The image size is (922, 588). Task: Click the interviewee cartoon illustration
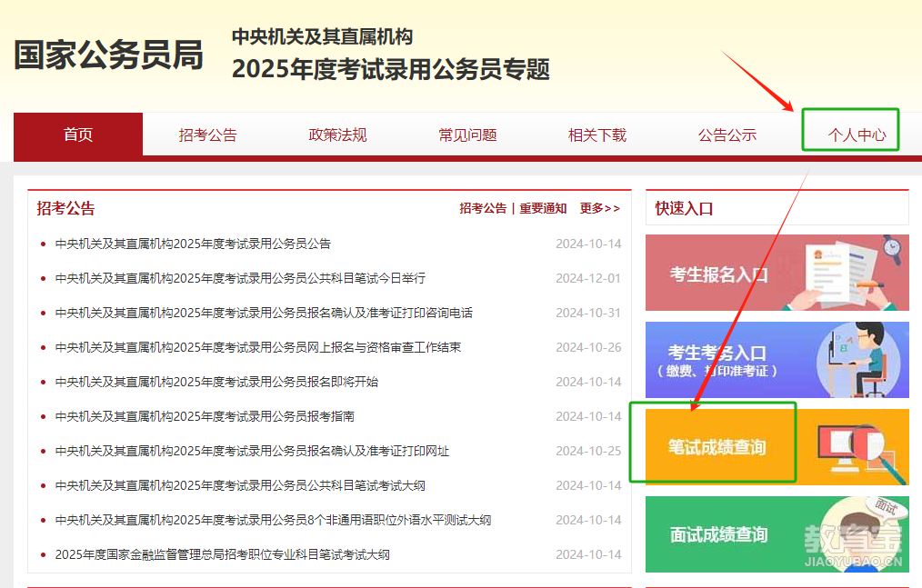[859, 533]
